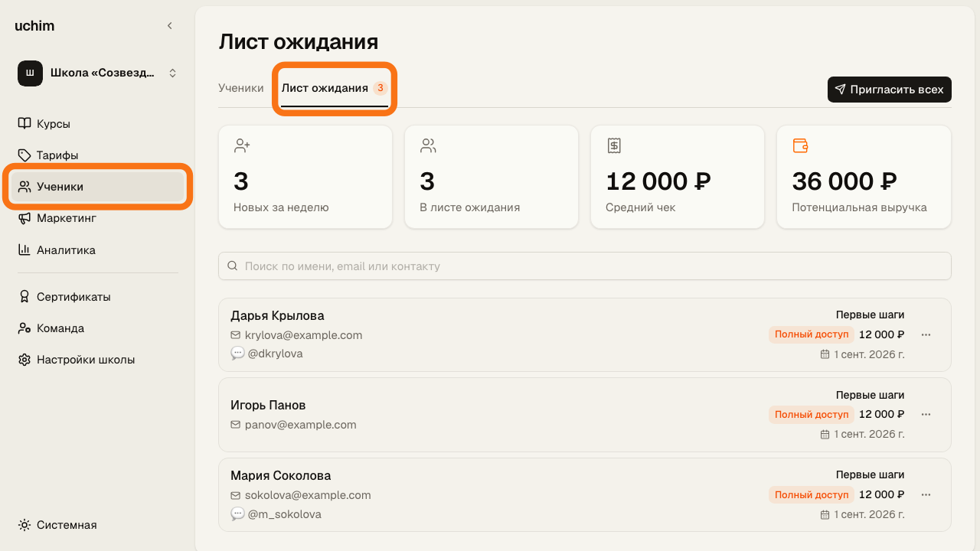Expand the Школа «Созвездие» school selector
The height and width of the screenshot is (551, 980).
pyautogui.click(x=98, y=73)
